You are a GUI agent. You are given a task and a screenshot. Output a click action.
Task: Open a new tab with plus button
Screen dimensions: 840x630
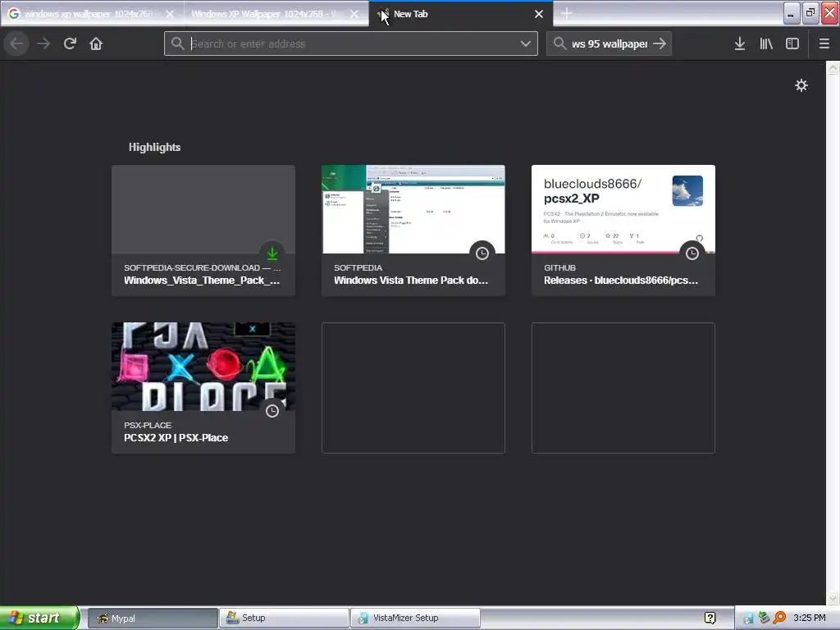(567, 13)
